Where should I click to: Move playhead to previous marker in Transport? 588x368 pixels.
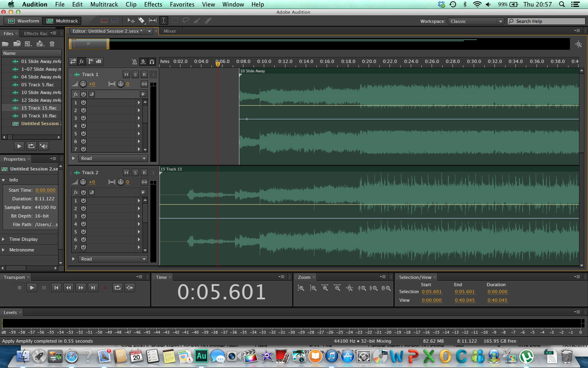click(56, 288)
